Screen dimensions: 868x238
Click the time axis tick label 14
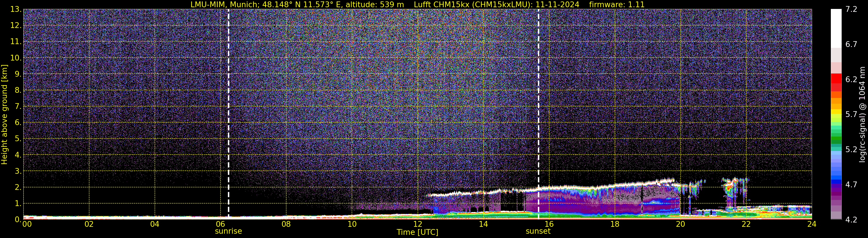point(483,224)
